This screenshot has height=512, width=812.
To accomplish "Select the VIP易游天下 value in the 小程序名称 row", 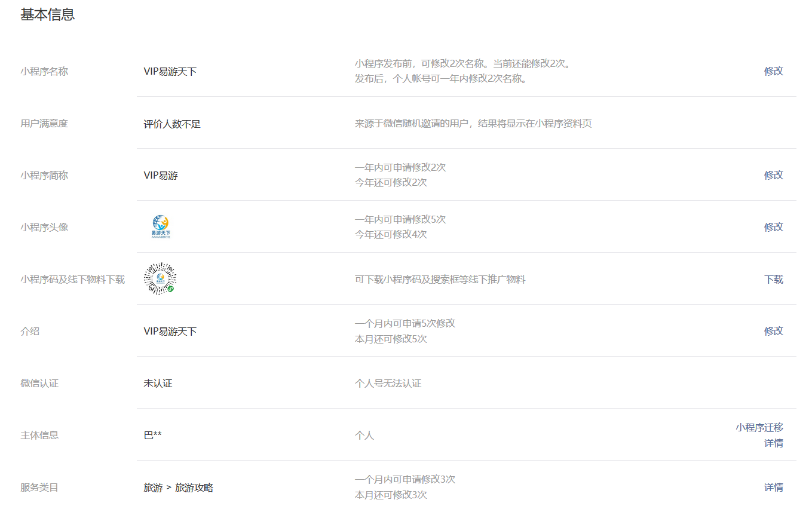I will pos(170,72).
